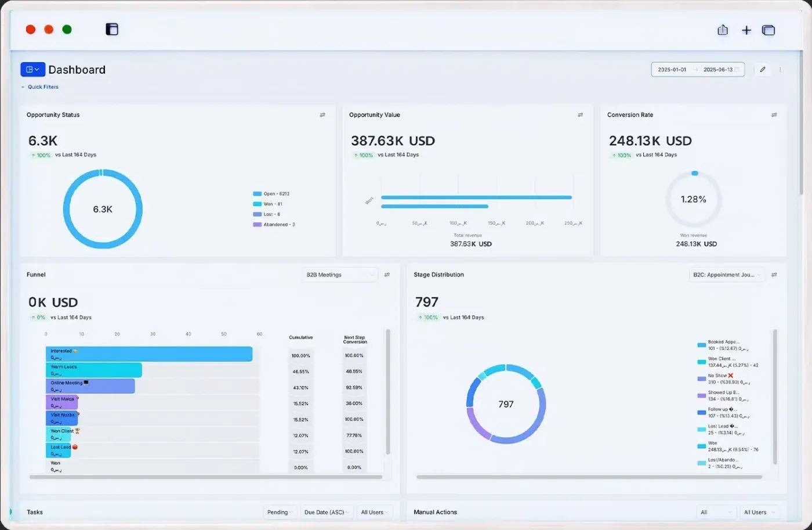812x530 pixels.
Task: Open the Dashboard switcher button beside title
Action: [x=33, y=70]
